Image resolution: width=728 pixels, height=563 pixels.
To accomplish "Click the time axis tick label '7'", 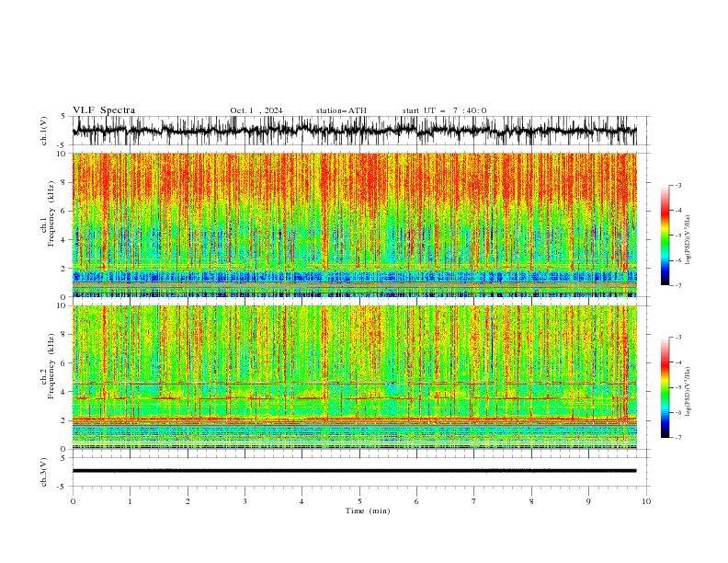I will [x=474, y=501].
